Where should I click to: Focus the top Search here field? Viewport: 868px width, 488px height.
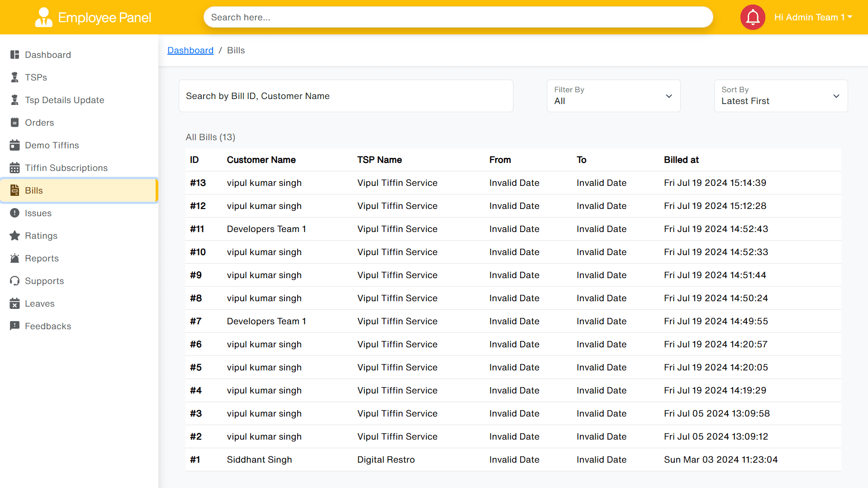coord(458,17)
